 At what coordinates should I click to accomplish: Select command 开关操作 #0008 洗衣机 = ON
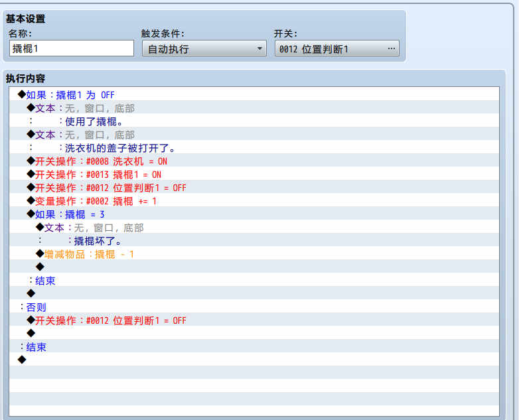254,161
